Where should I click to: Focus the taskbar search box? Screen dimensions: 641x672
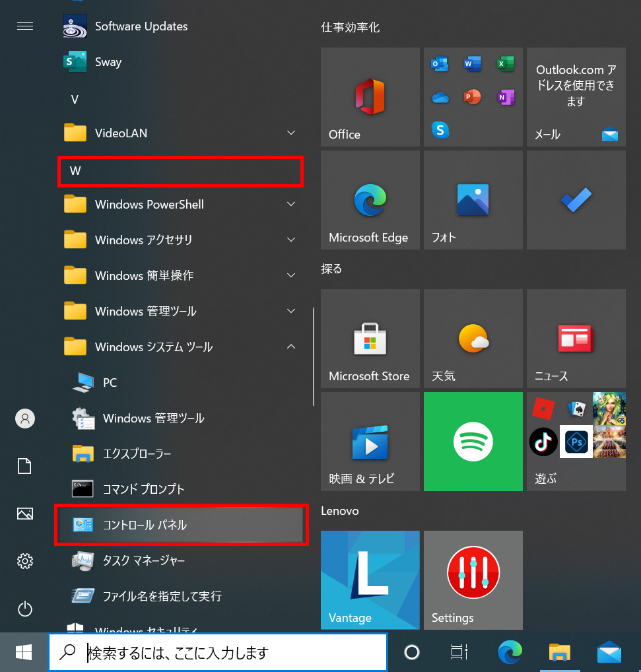(x=218, y=652)
